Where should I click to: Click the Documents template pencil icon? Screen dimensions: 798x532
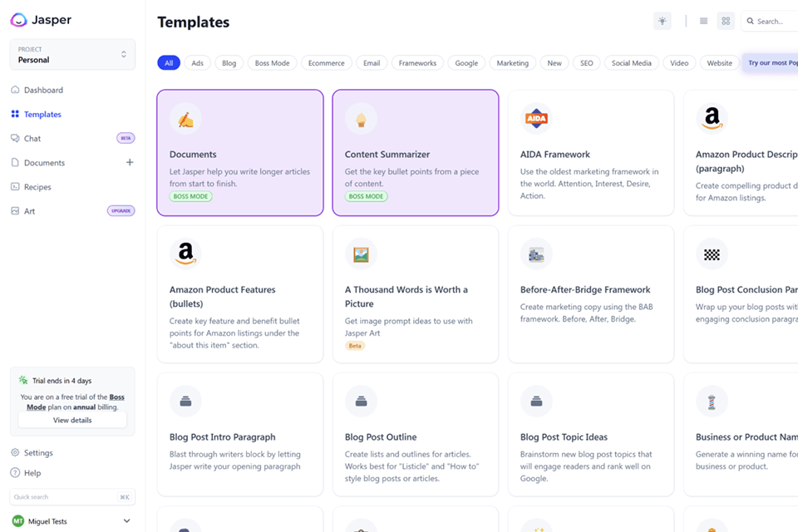tap(185, 119)
